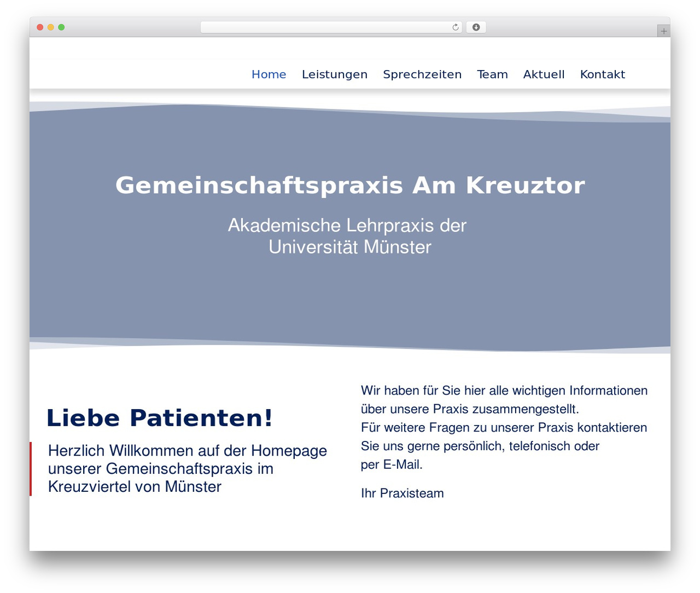Navigate to the Team page
The image size is (700, 593).
point(492,74)
